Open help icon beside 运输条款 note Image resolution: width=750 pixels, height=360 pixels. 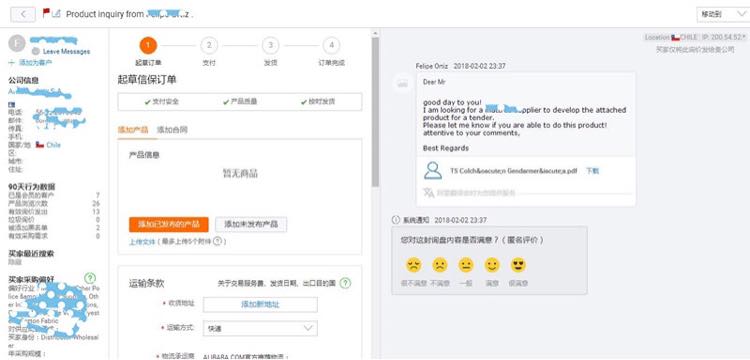click(x=345, y=283)
